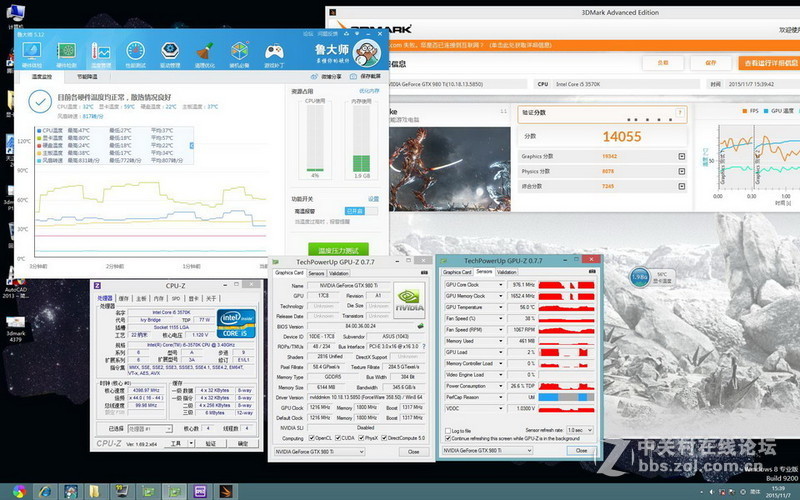Click 确定 button in CPU-Z
The image size is (800, 500).
click(243, 443)
